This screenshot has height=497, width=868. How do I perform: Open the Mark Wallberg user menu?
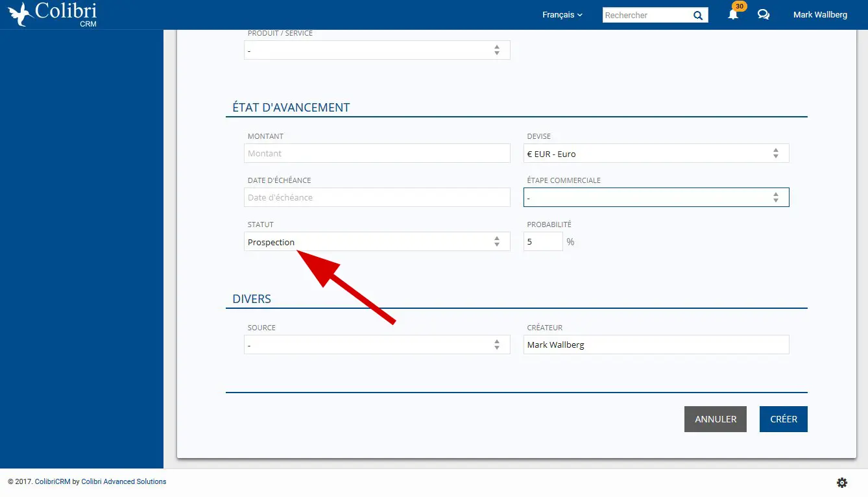pos(820,14)
